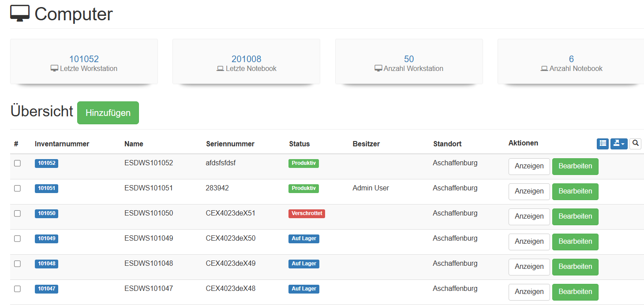Click the monitor icon beside Computer title
This screenshot has height=305, width=644.
tap(20, 14)
